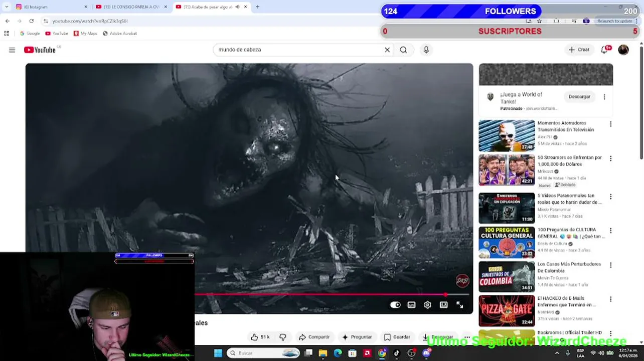Launch Microsoft Edge from the taskbar

pos(338,353)
